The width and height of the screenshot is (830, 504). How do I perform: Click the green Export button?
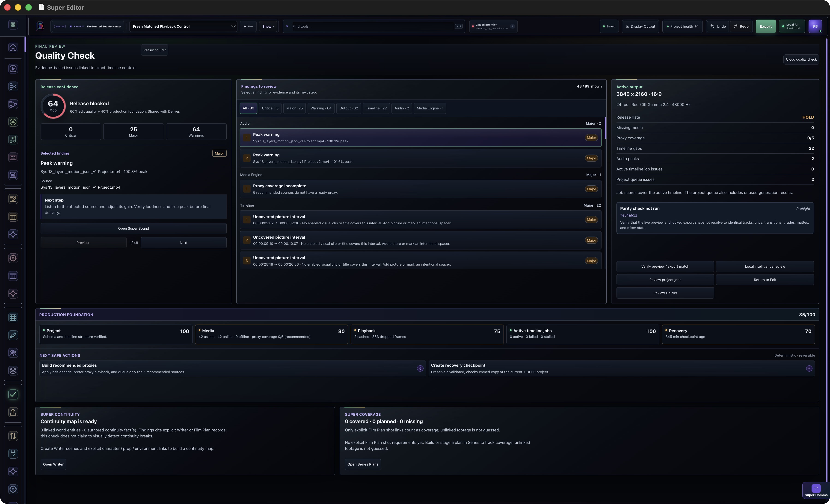765,26
